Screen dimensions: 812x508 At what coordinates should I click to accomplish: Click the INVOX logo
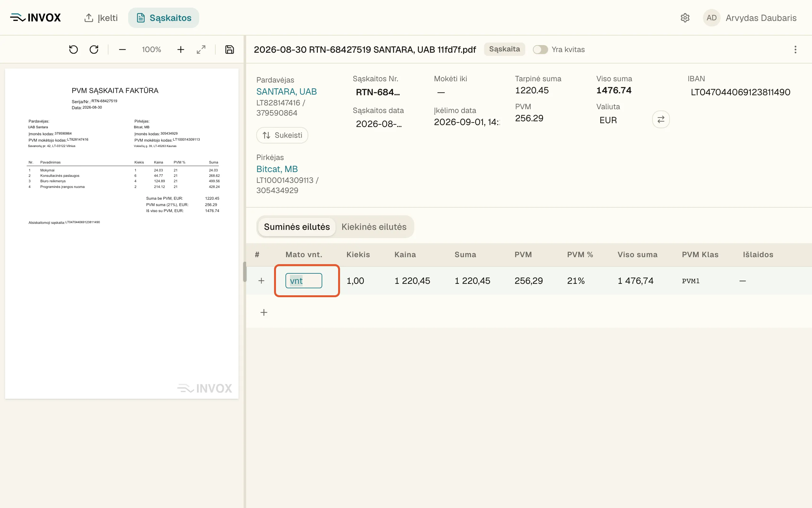tap(36, 18)
